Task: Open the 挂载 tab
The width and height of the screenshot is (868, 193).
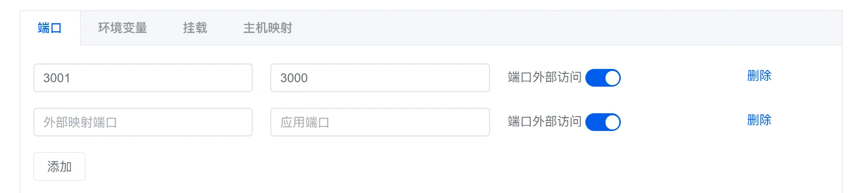Action: point(195,28)
